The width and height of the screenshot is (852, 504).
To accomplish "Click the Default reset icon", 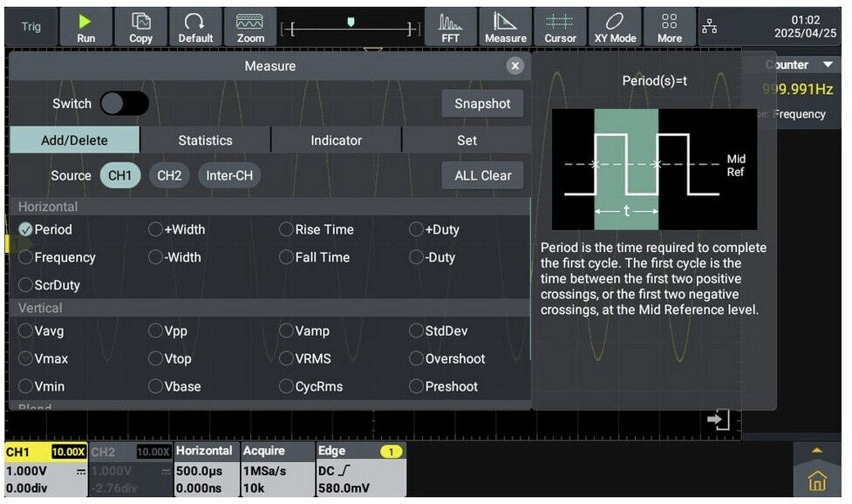I will pos(195,26).
